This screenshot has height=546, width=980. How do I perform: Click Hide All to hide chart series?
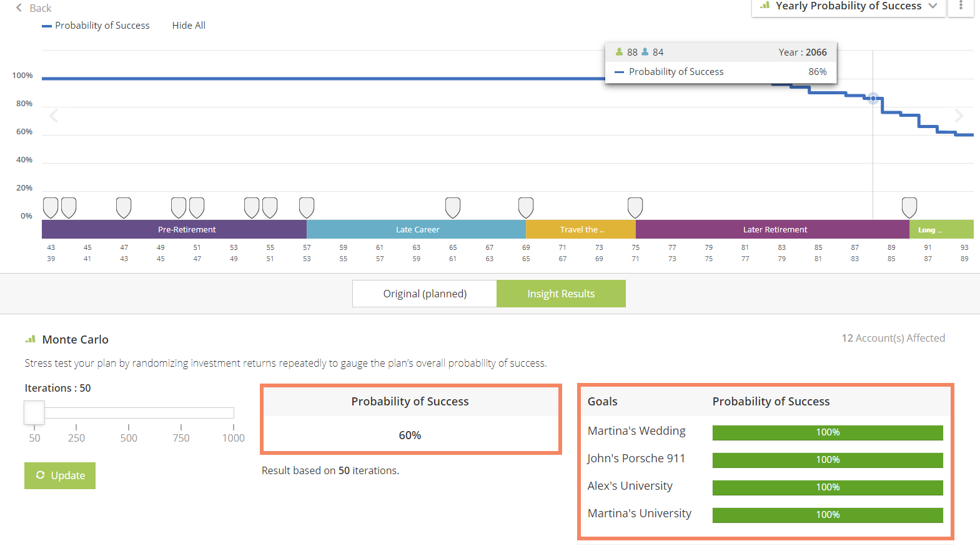pyautogui.click(x=189, y=26)
